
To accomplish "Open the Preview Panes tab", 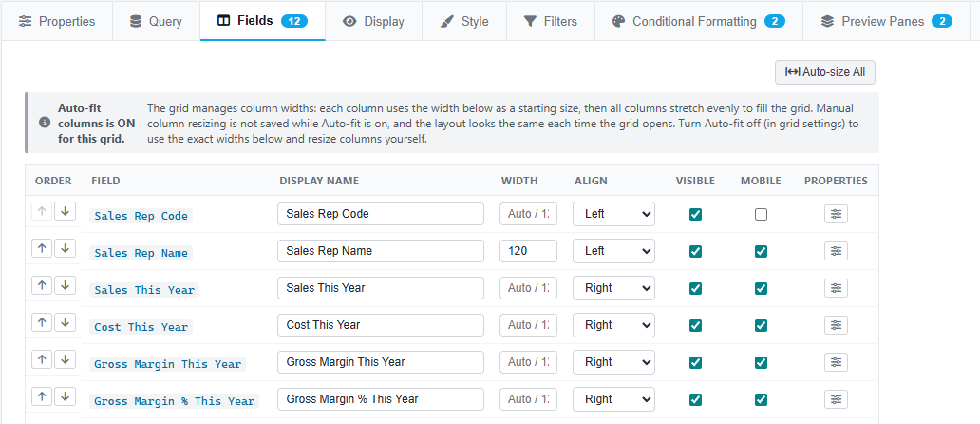I will pos(886,21).
